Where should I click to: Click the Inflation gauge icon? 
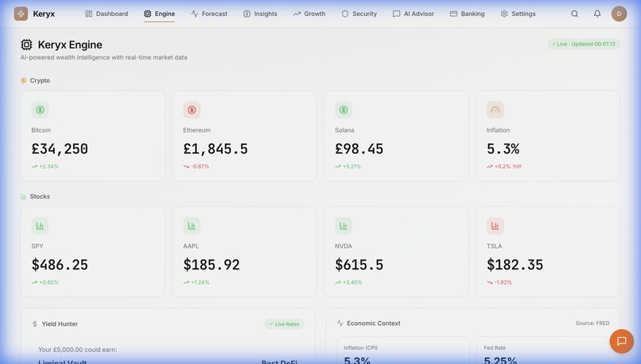495,110
